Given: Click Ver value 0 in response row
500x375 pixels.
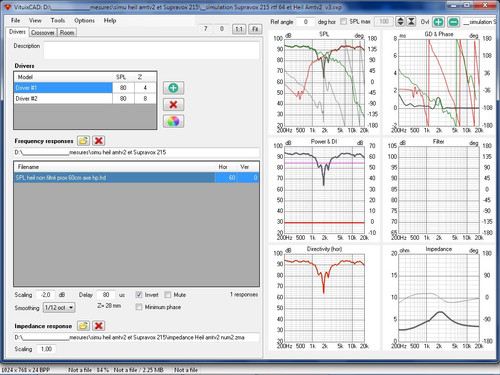Looking at the screenshot, I should coord(248,178).
